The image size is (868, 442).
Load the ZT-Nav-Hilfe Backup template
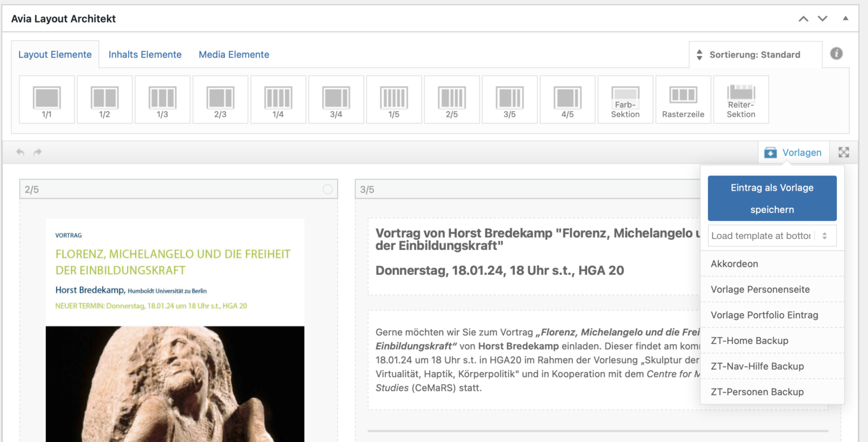click(x=772, y=366)
